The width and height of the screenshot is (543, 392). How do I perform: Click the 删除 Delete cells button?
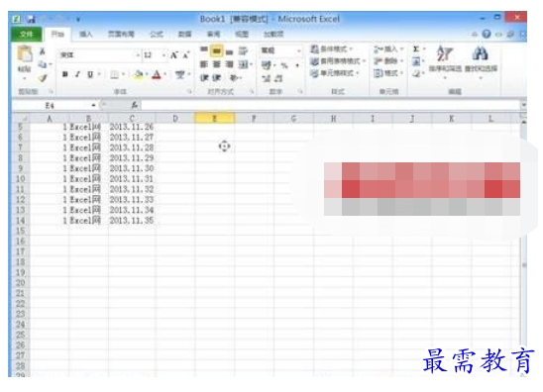[388, 61]
